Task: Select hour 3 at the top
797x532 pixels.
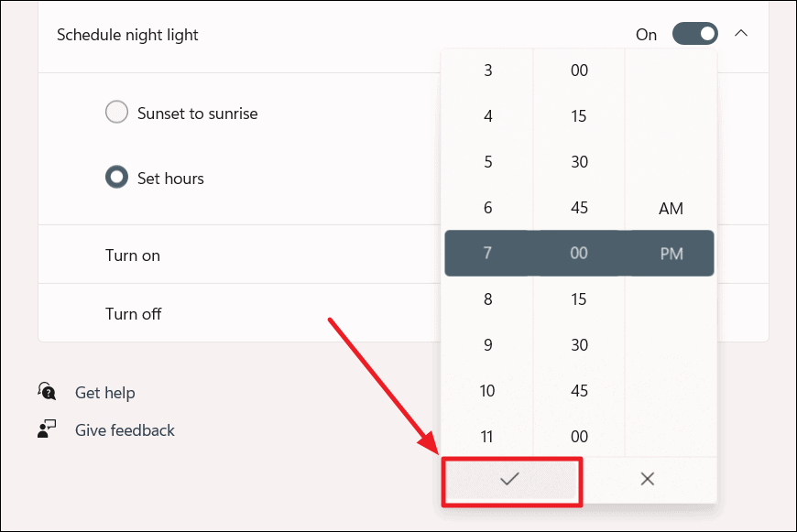Action: click(487, 70)
